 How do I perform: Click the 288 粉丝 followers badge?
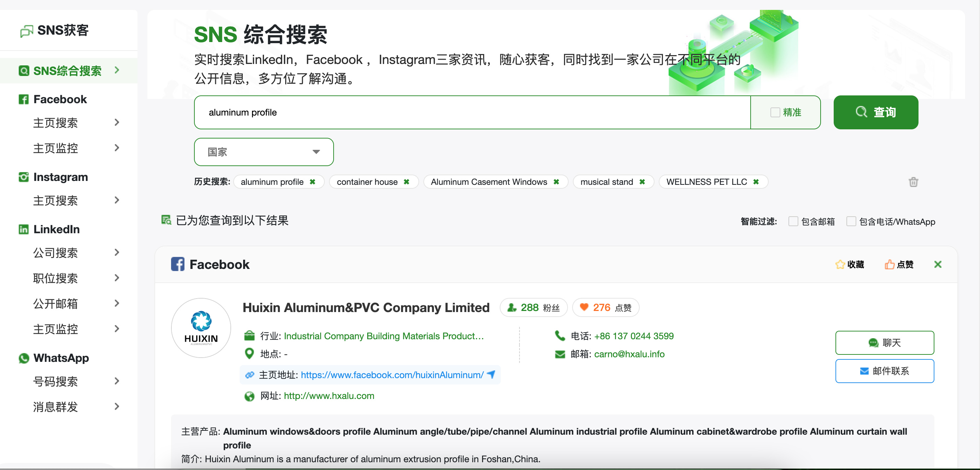[x=533, y=308]
